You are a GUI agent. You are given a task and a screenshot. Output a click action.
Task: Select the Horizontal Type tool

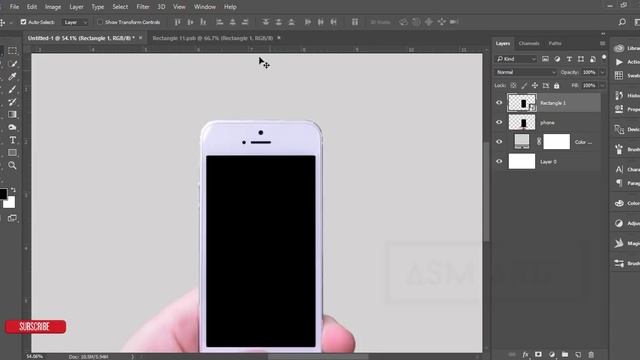pos(12,140)
